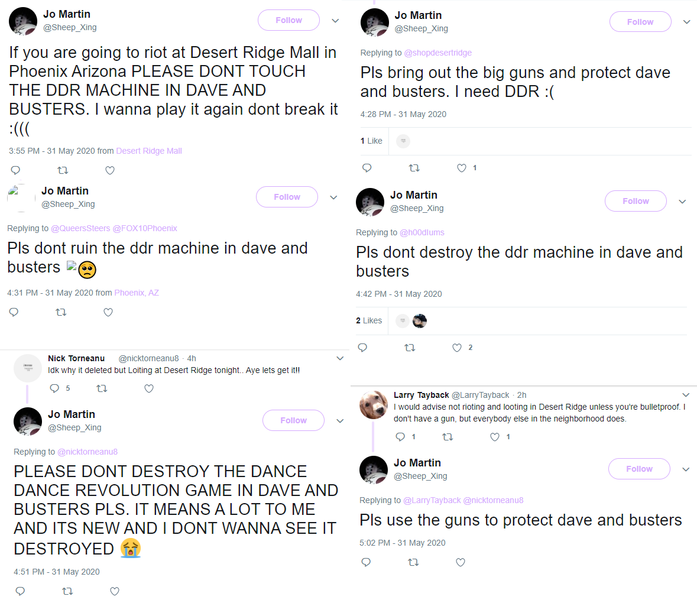View the liker avatar beside '2 Likes'
The height and width of the screenshot is (616, 697).
[x=420, y=320]
